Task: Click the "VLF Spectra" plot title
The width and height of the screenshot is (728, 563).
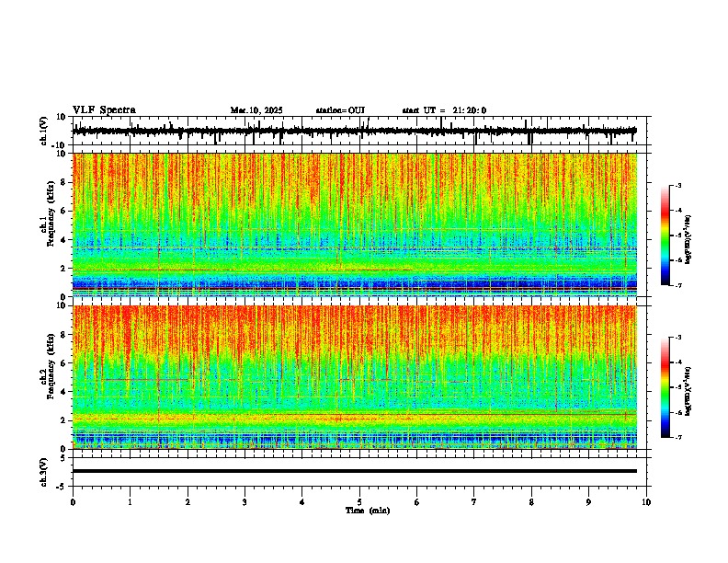Action: (104, 110)
